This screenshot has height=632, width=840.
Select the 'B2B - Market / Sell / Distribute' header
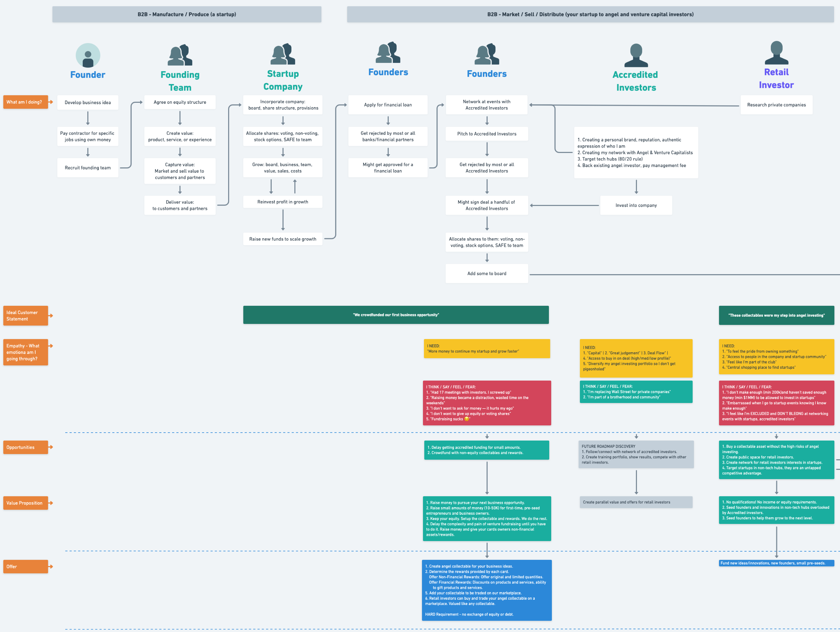(590, 14)
